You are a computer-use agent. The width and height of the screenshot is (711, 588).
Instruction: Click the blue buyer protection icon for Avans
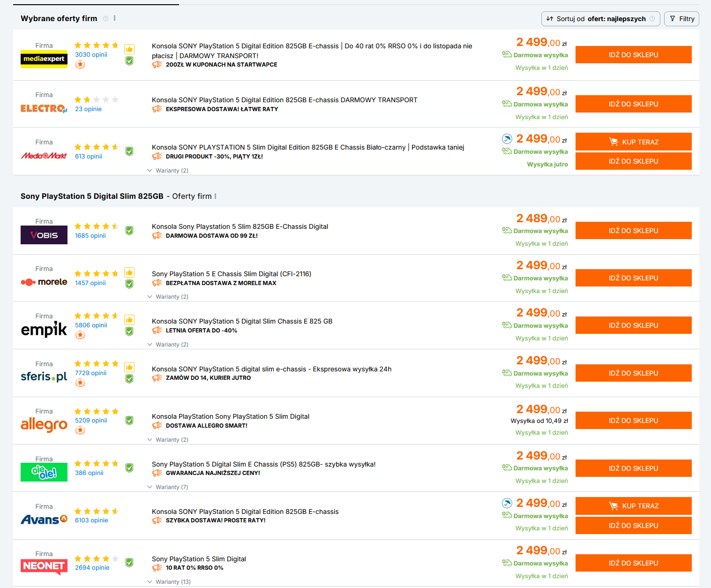[507, 503]
